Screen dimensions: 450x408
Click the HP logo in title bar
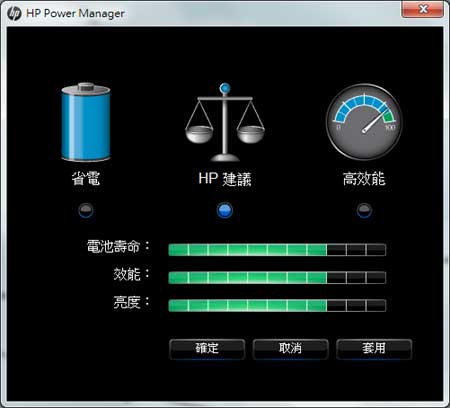(14, 13)
